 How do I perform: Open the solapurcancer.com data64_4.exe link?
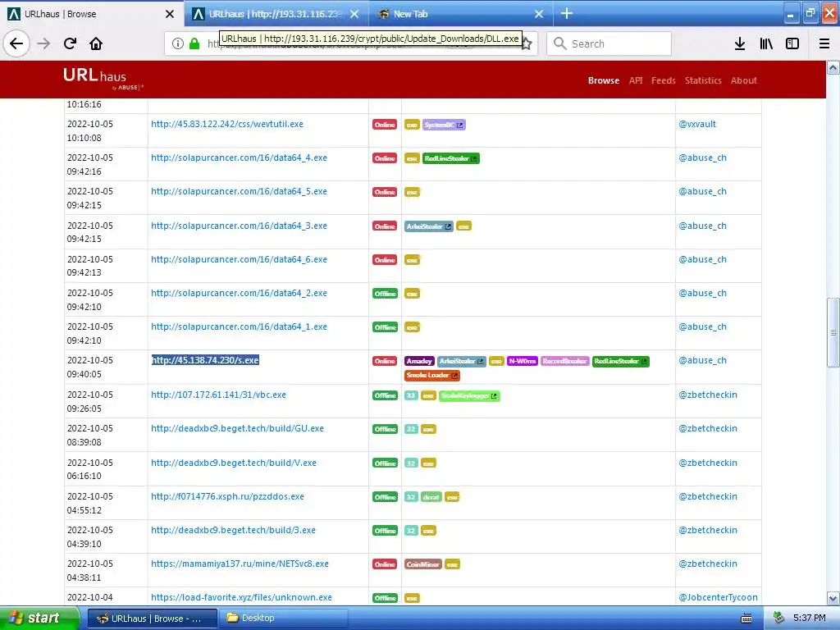tap(239, 157)
